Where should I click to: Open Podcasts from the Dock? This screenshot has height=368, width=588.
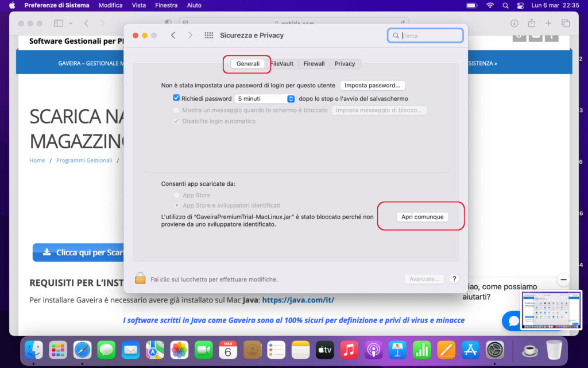click(x=373, y=350)
